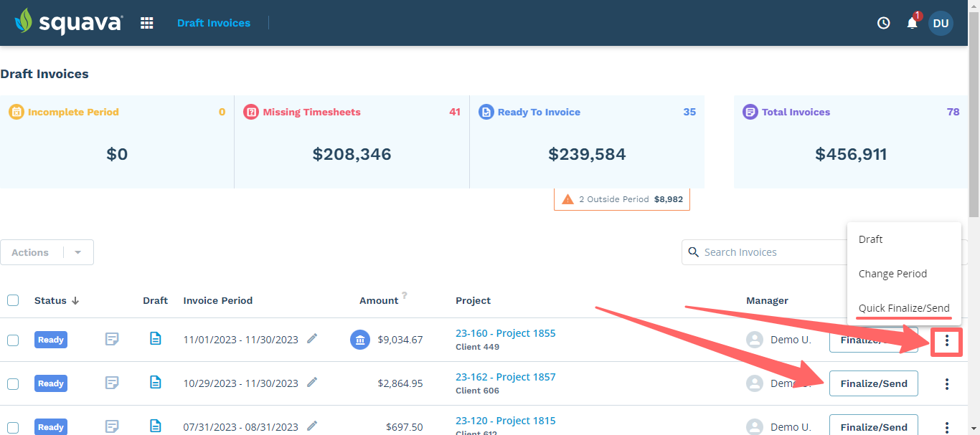Click the search magnifier in the Search Invoices box

(x=693, y=252)
